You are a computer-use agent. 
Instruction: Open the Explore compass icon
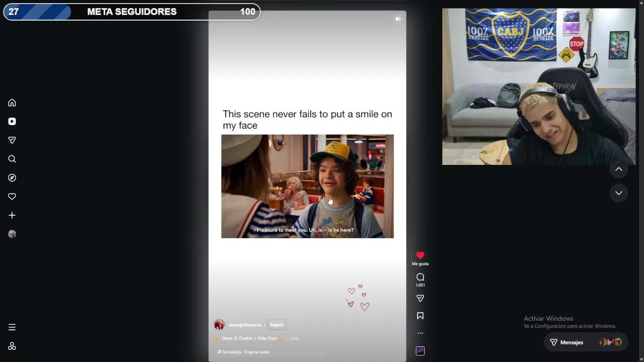click(12, 177)
